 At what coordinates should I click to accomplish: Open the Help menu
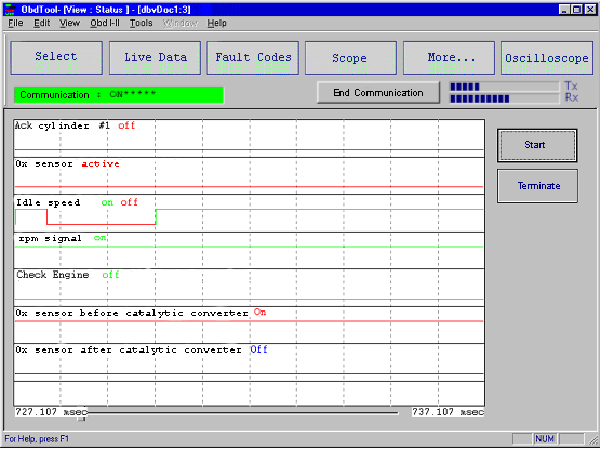point(217,23)
